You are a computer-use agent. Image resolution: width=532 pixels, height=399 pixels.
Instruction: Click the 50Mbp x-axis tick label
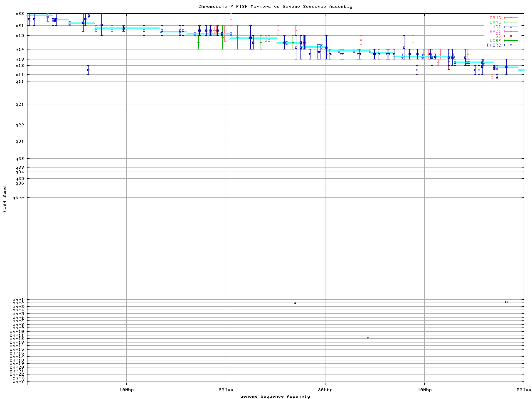(524, 390)
